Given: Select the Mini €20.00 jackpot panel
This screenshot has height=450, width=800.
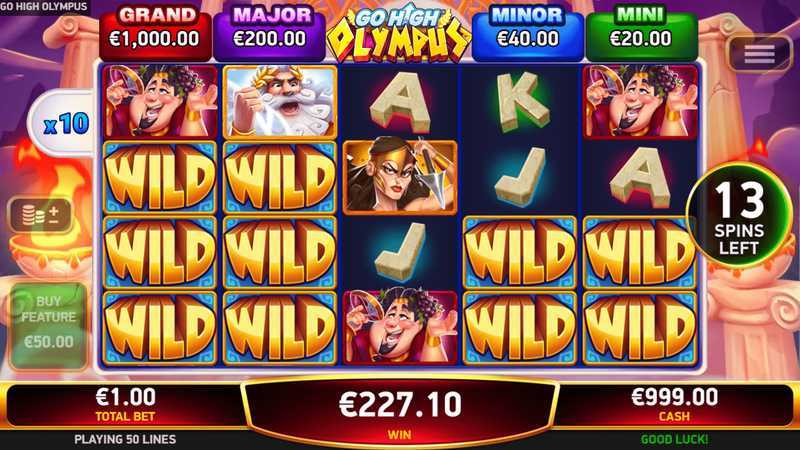Looking at the screenshot, I should (641, 33).
